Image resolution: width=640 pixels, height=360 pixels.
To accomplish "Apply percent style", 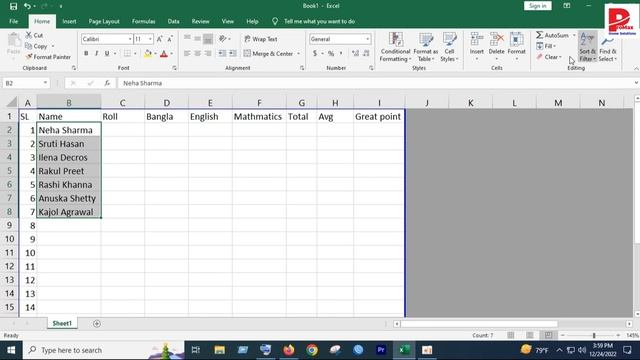I will tap(331, 53).
